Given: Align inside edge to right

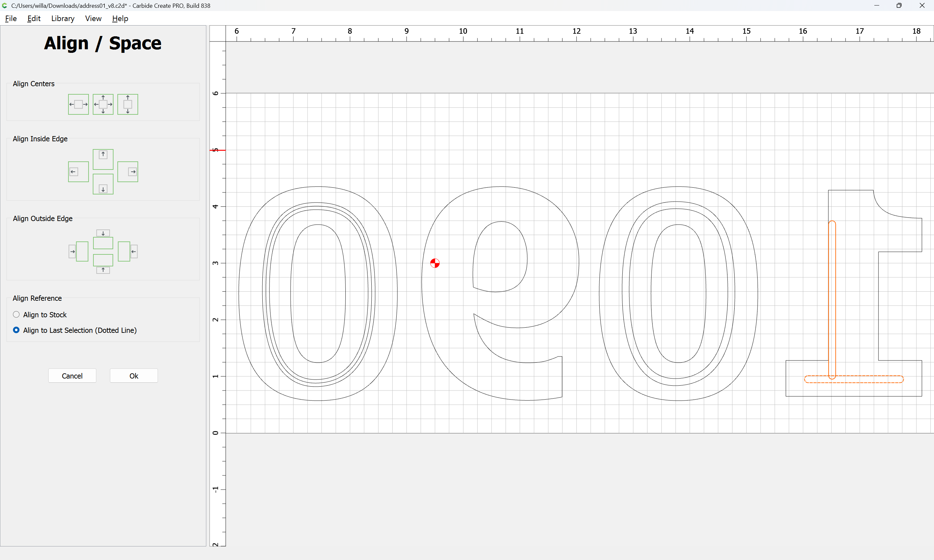Looking at the screenshot, I should click(x=127, y=172).
